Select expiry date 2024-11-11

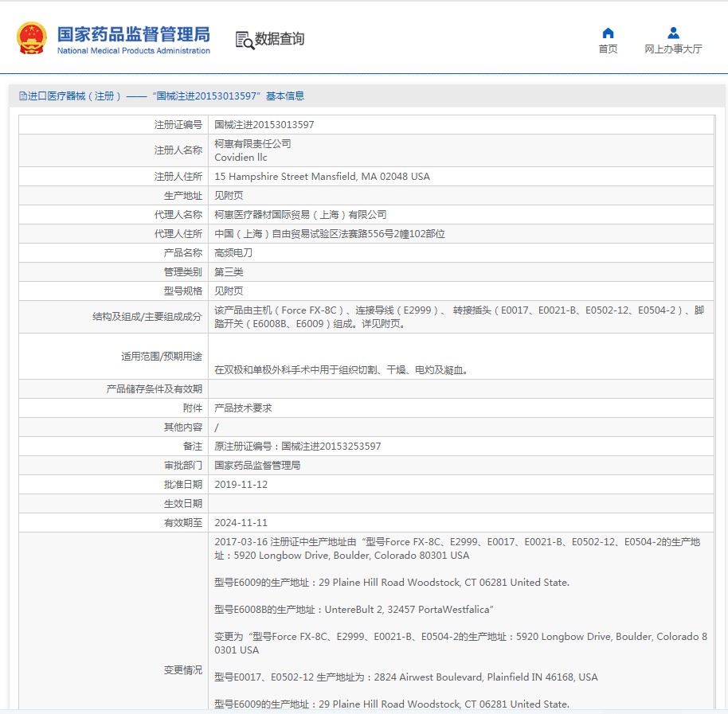point(241,523)
